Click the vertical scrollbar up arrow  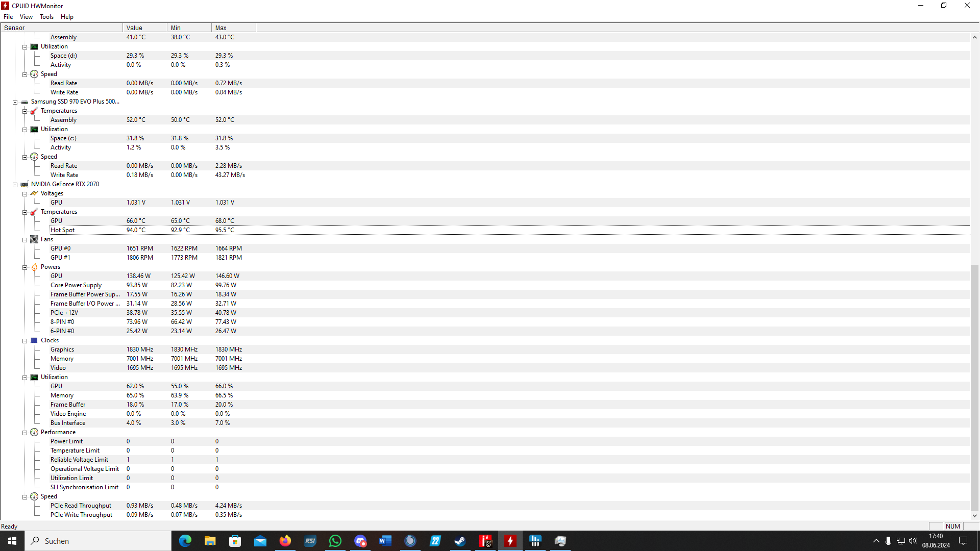[x=974, y=37]
